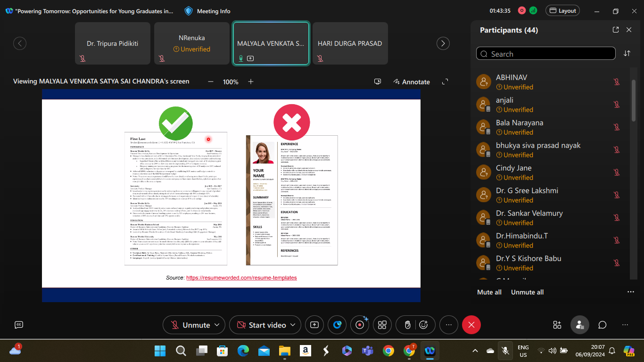
Task: Open the breakout sessions grid icon
Action: click(x=382, y=325)
